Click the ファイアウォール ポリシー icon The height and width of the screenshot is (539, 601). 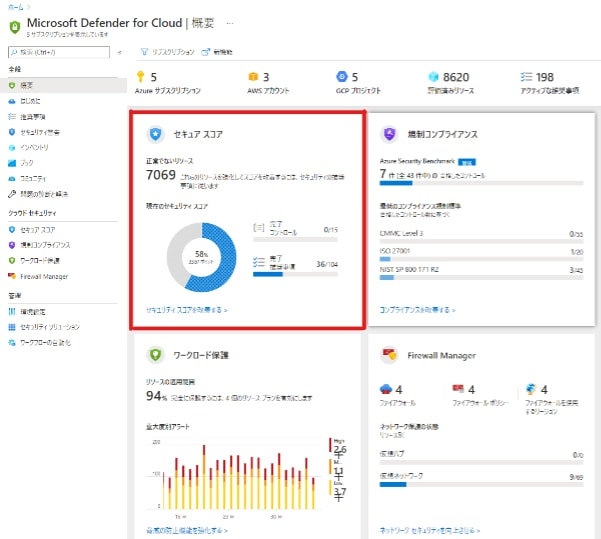tap(458, 389)
